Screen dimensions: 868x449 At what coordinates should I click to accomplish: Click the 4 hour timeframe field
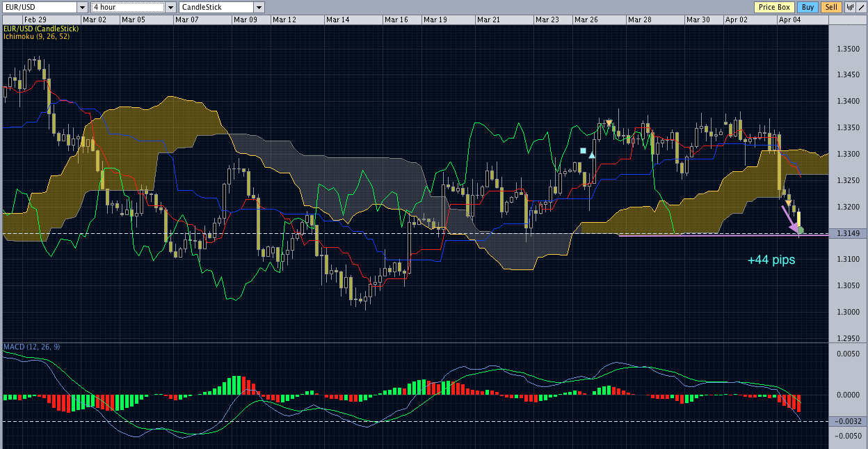pos(128,7)
